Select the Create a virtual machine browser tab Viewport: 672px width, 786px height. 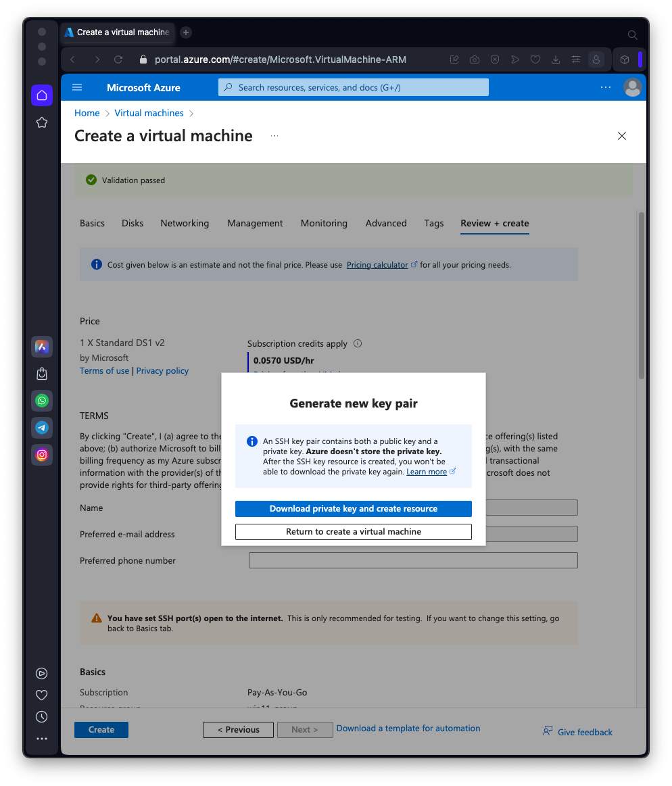[118, 32]
